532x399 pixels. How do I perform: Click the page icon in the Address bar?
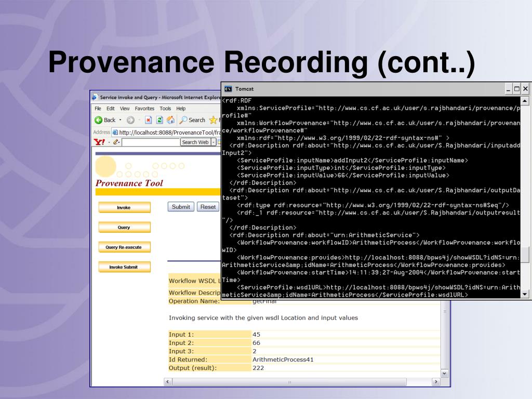click(115, 132)
